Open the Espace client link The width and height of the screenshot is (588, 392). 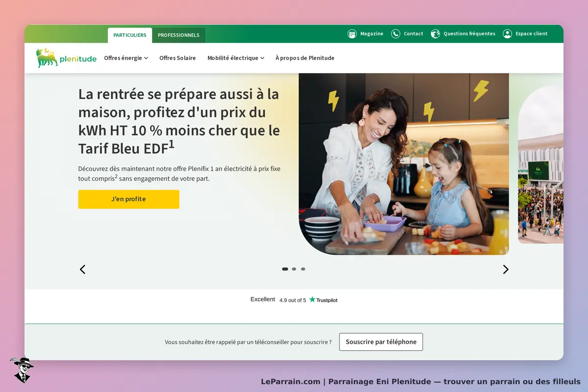click(x=532, y=34)
